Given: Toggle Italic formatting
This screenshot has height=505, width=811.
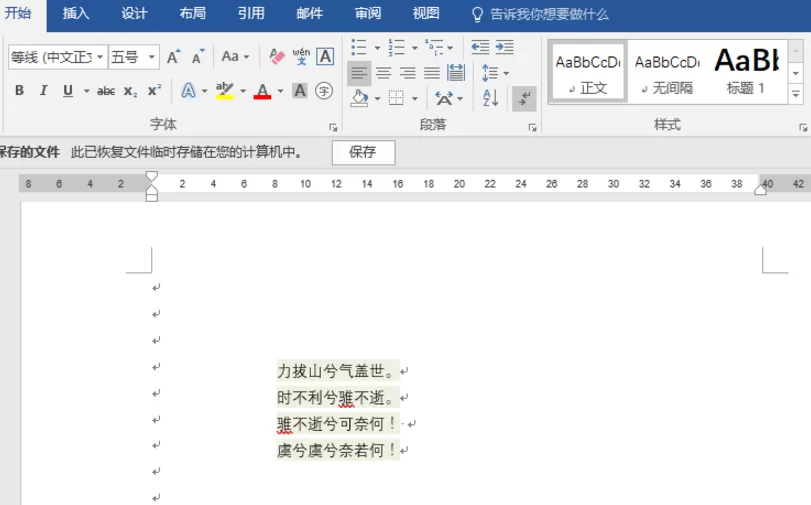Looking at the screenshot, I should point(43,91).
